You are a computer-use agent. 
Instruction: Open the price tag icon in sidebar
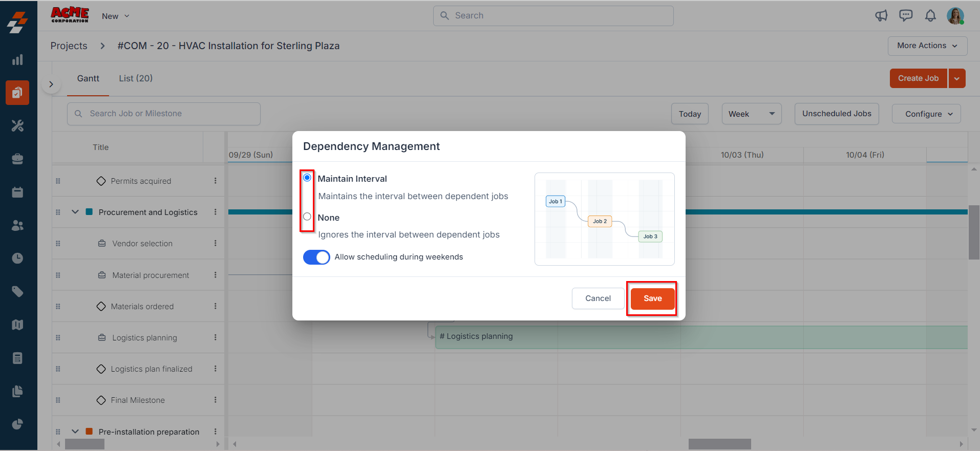[17, 291]
